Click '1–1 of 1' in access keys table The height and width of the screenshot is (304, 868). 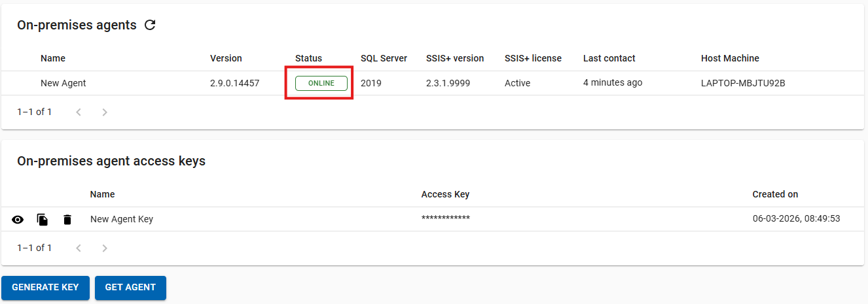coord(35,248)
